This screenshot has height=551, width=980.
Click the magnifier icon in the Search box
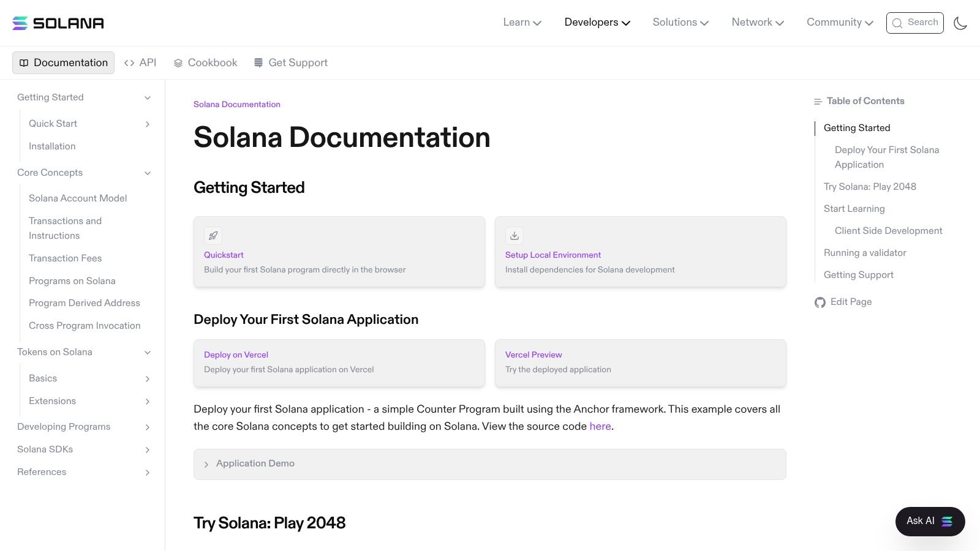(897, 23)
